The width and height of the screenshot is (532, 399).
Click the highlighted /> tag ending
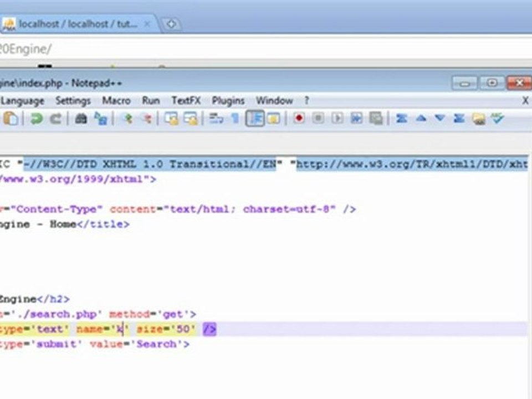209,329
